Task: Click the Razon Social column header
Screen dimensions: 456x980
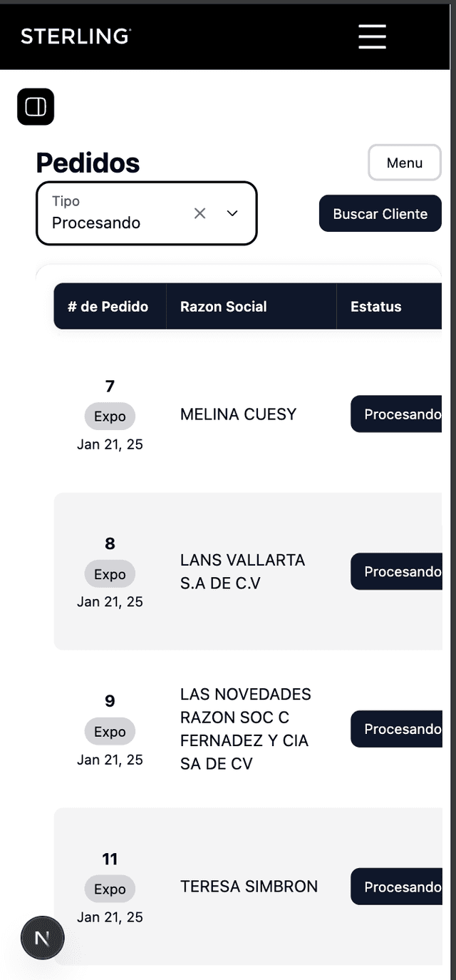Action: (x=224, y=307)
